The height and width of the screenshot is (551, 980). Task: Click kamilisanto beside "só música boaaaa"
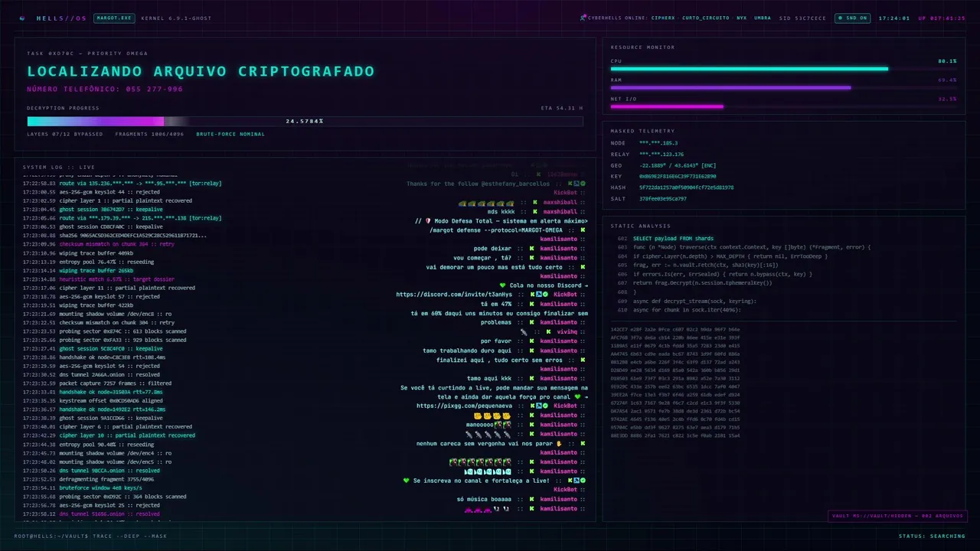coord(559,499)
